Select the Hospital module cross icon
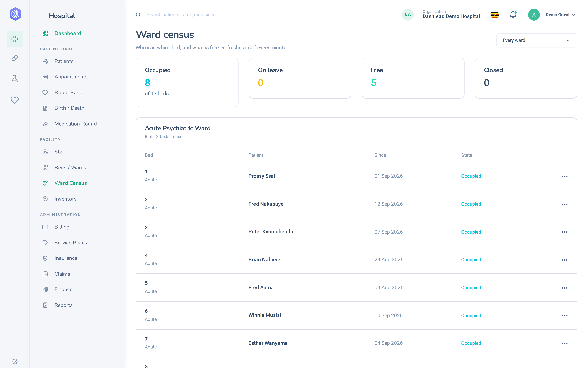Screen dimensions: 588x368 pyautogui.click(x=15, y=39)
